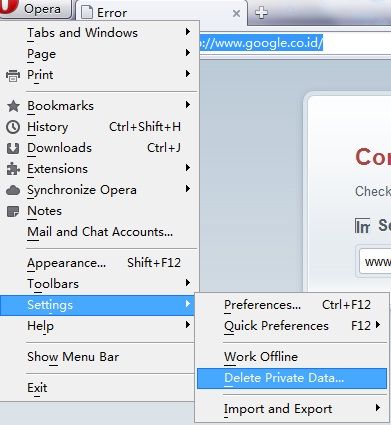Open Downloads from the menu
Image resolution: width=391 pixels, height=425 pixels.
coord(100,148)
